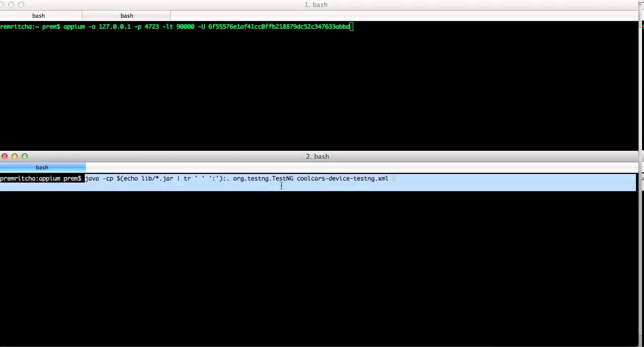This screenshot has width=644, height=347.
Task: Close the 2. bash window with the red button
Action: click(x=5, y=156)
